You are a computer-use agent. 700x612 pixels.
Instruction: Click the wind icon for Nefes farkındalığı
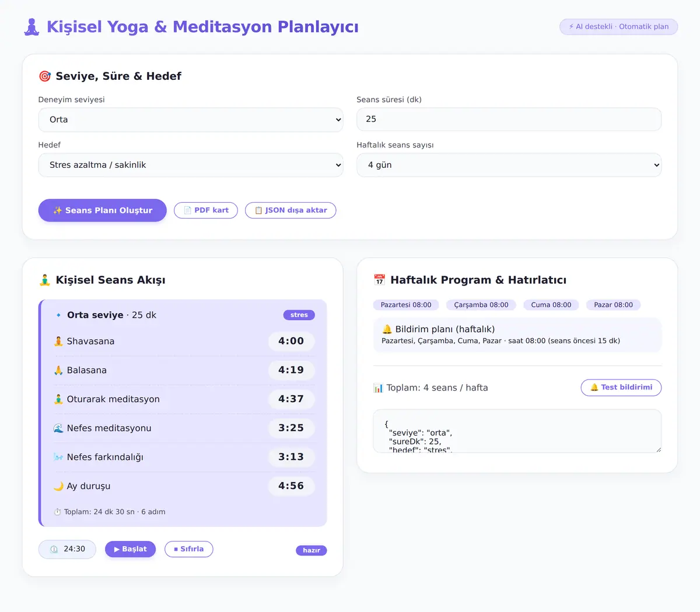pos(58,458)
